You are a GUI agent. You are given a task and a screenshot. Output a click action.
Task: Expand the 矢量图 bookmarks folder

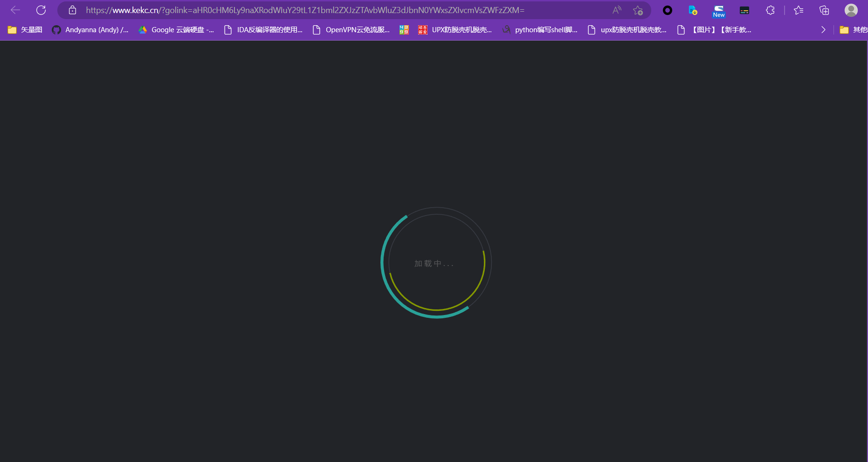pyautogui.click(x=25, y=30)
